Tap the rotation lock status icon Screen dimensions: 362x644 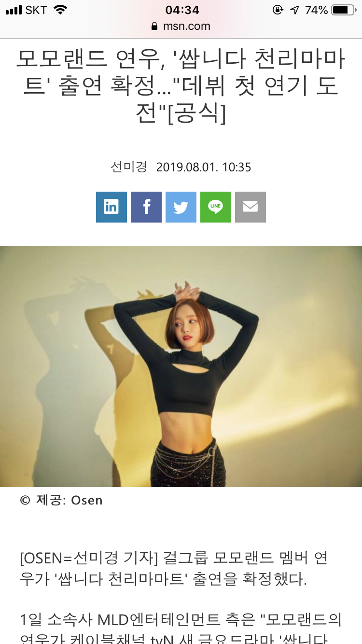pos(278,10)
